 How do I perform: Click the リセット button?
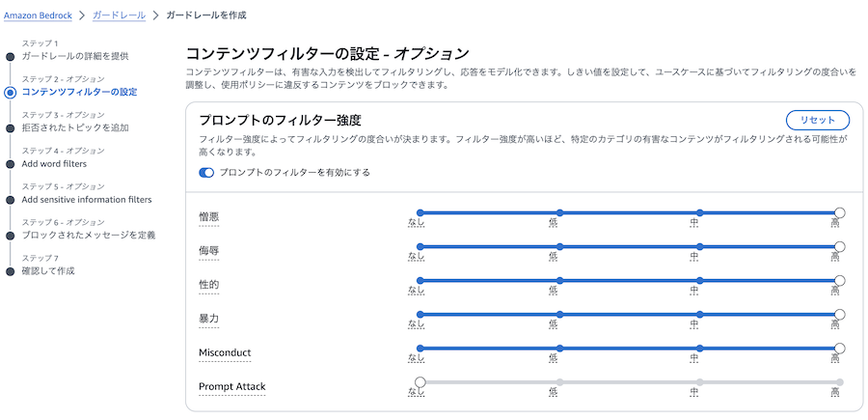coord(818,120)
